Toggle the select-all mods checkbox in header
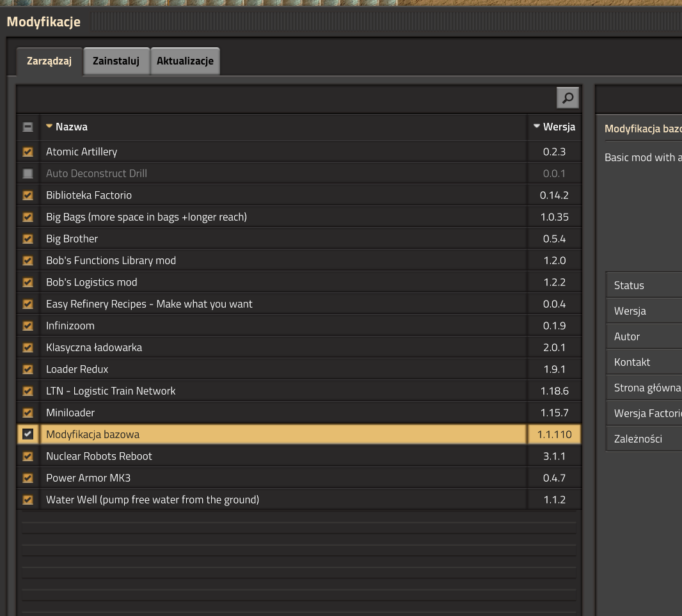Image resolution: width=682 pixels, height=616 pixels. (x=28, y=127)
